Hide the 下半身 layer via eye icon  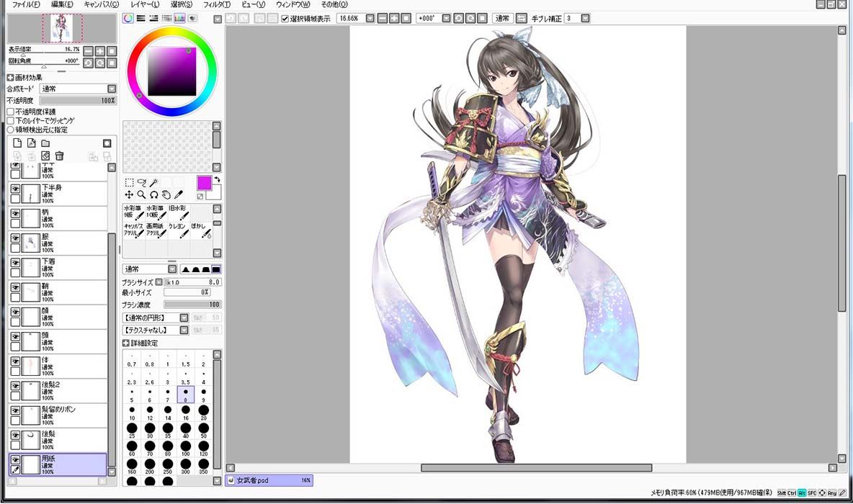coord(15,189)
